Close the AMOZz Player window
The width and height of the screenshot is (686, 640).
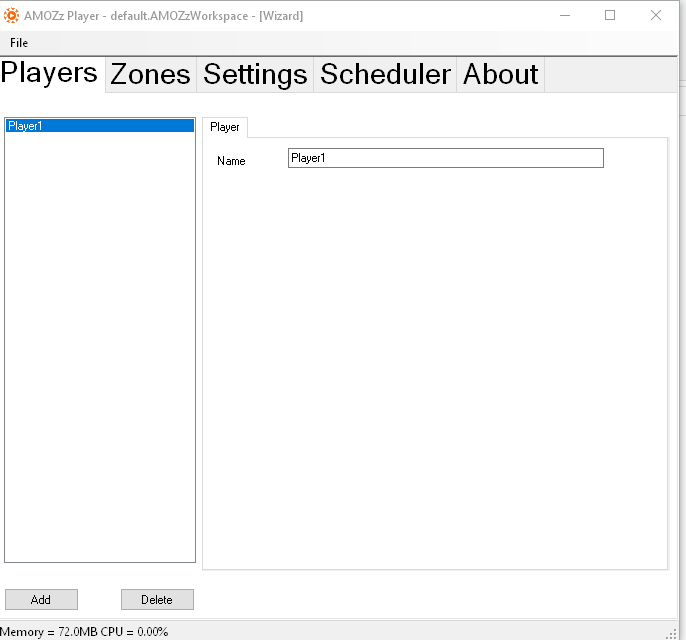click(x=656, y=15)
